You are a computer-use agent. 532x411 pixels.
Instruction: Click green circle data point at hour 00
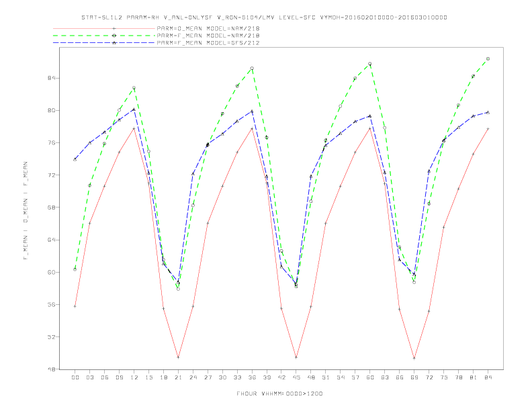(75, 269)
